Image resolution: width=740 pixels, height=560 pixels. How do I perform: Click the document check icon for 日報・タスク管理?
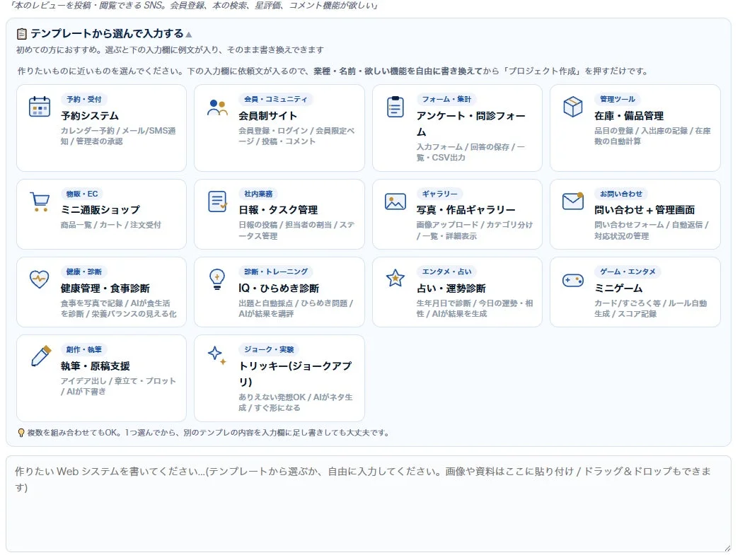coord(217,202)
